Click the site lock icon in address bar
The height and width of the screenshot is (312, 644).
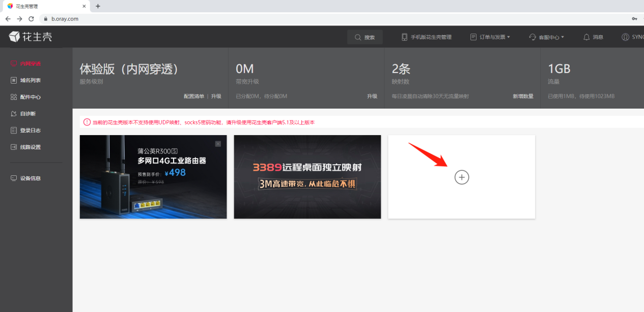(x=45, y=19)
